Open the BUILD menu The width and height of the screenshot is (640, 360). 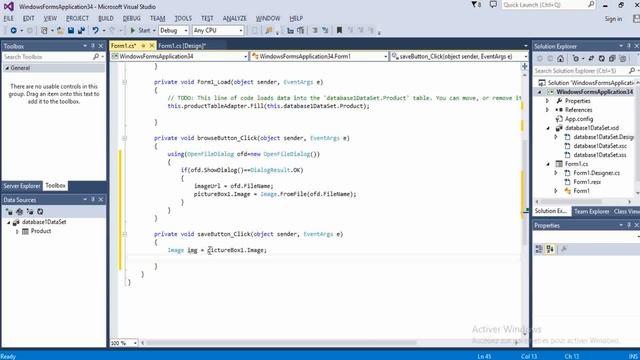tap(106, 18)
